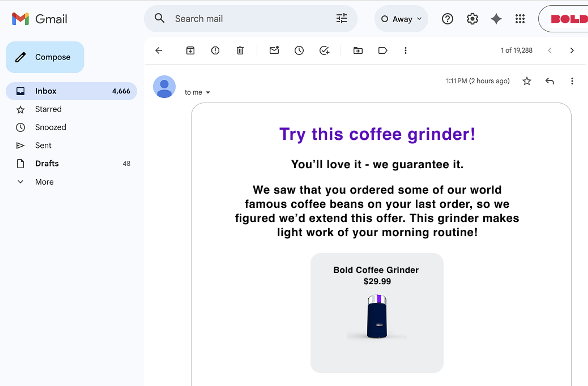Snooze this email
Viewport: 588px width, 386px height.
[x=299, y=51]
